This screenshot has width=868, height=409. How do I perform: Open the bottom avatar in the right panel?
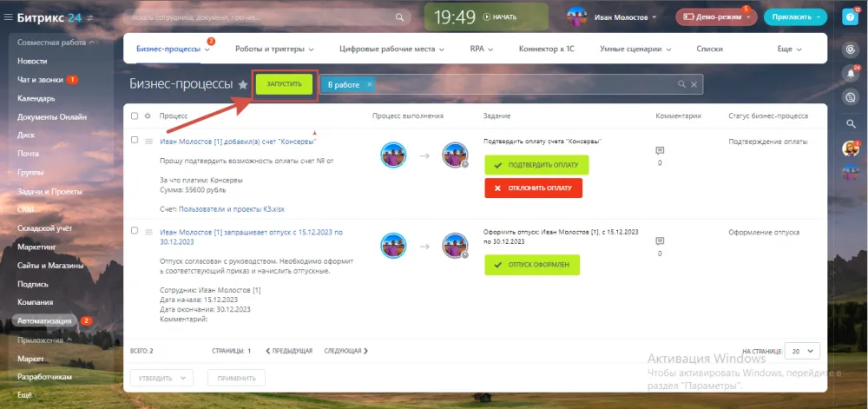pyautogui.click(x=851, y=172)
